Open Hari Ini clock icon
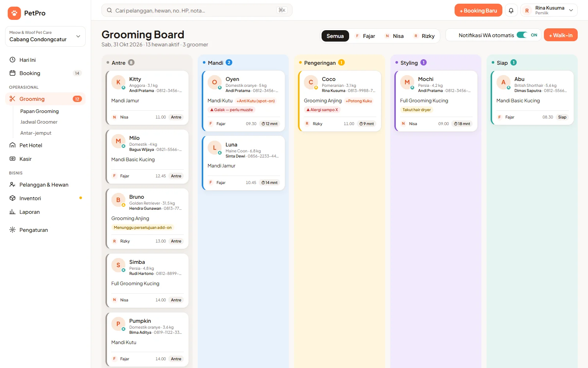Image resolution: width=588 pixels, height=368 pixels. click(x=12, y=60)
